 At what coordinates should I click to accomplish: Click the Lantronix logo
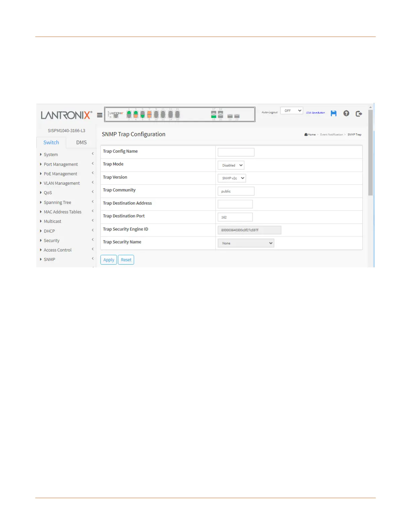point(66,115)
